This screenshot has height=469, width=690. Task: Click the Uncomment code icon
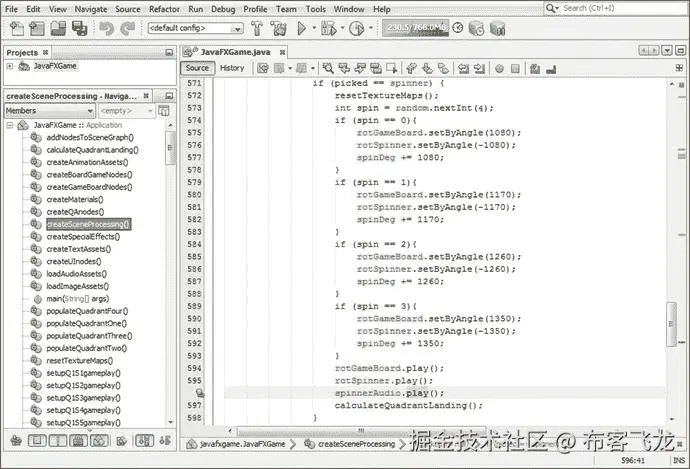click(x=551, y=69)
